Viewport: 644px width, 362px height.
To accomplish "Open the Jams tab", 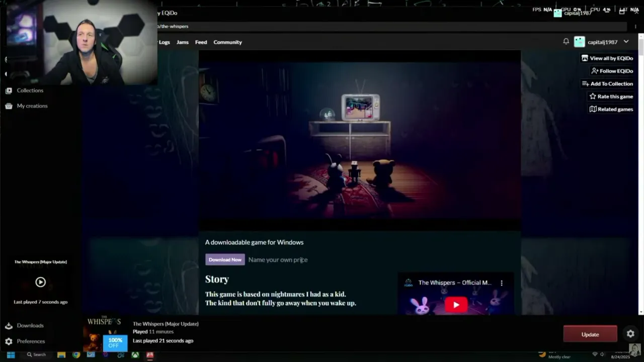I will pos(183,42).
